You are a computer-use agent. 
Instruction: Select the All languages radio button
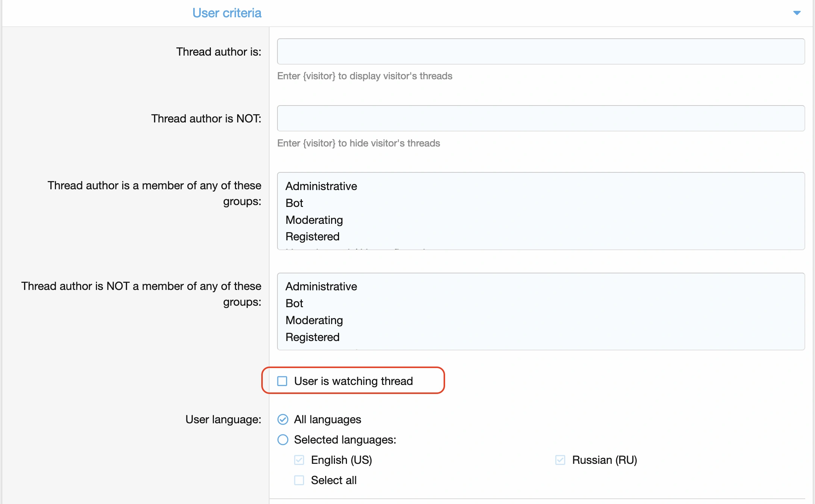pyautogui.click(x=283, y=419)
